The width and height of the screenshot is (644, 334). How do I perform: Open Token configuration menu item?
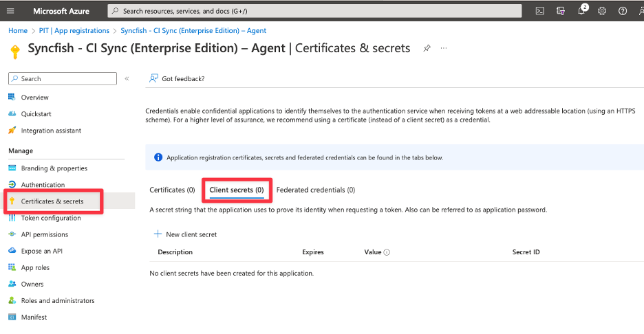pos(51,218)
